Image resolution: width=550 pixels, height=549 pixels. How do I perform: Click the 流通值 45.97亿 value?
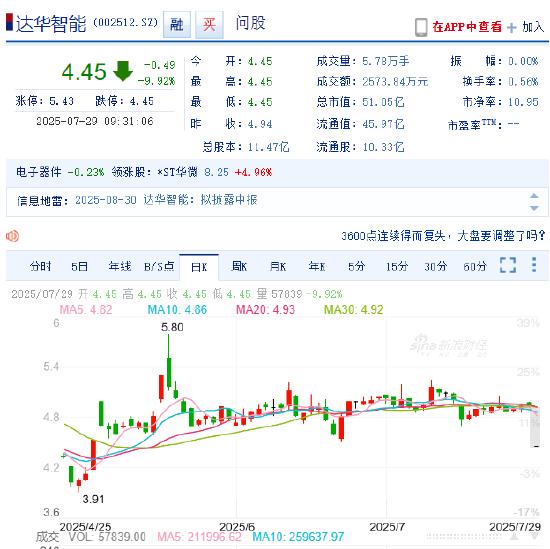click(x=383, y=124)
